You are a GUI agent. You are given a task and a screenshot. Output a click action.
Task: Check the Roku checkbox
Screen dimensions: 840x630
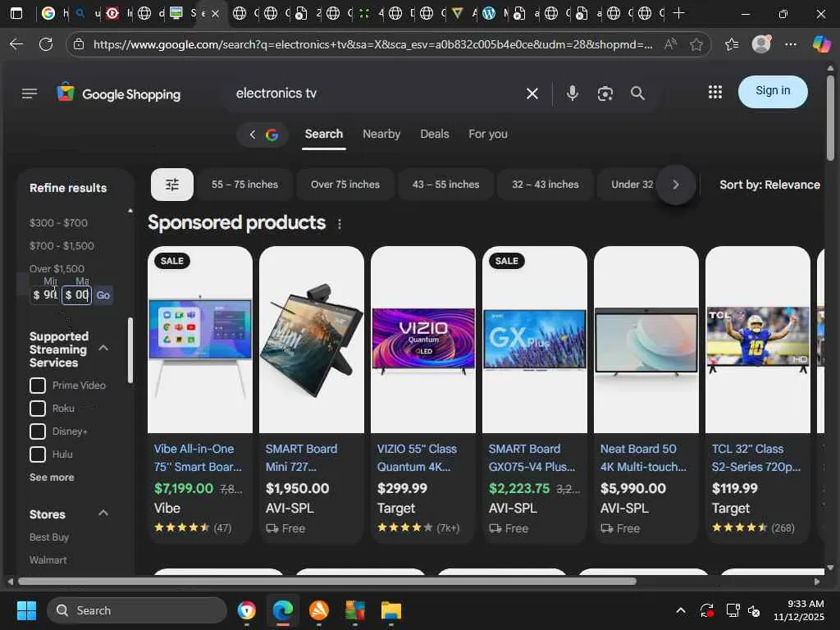(38, 409)
